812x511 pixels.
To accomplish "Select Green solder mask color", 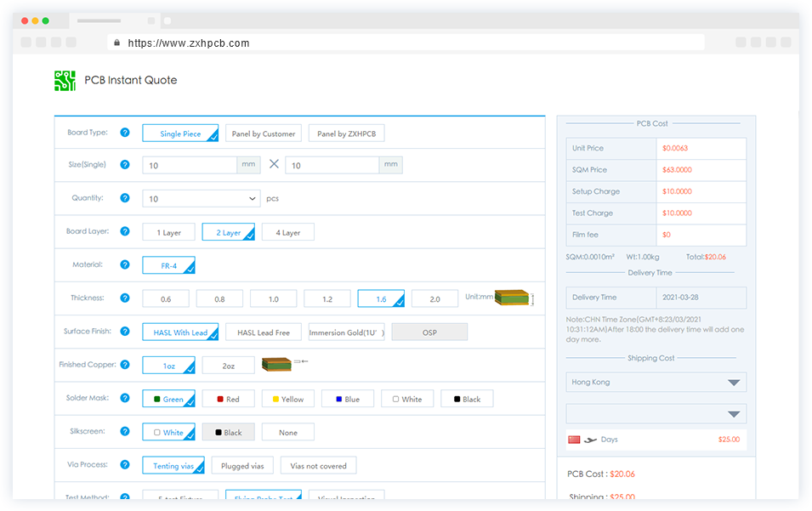I will [169, 399].
